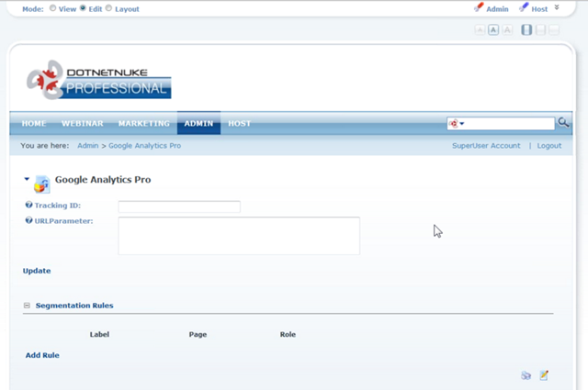Choose the medium text size icon
The image size is (588, 390).
(493, 29)
